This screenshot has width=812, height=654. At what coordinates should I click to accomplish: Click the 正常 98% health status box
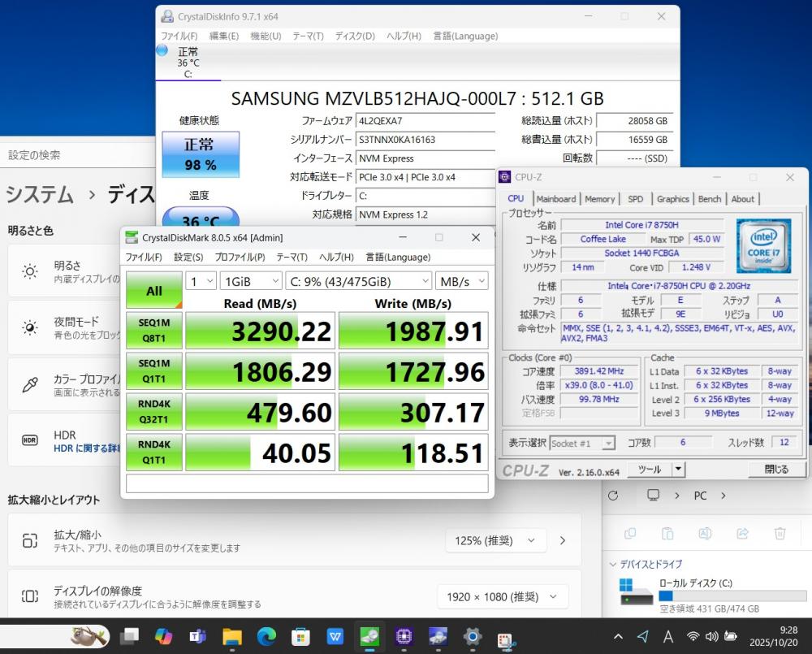point(200,154)
